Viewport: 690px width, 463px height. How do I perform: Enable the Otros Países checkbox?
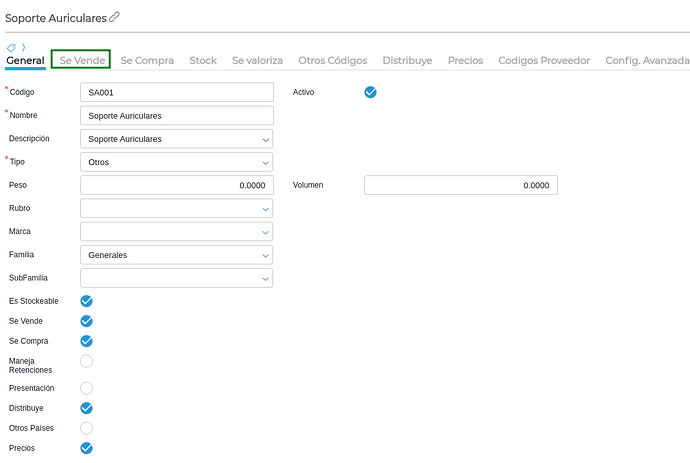pyautogui.click(x=86, y=428)
